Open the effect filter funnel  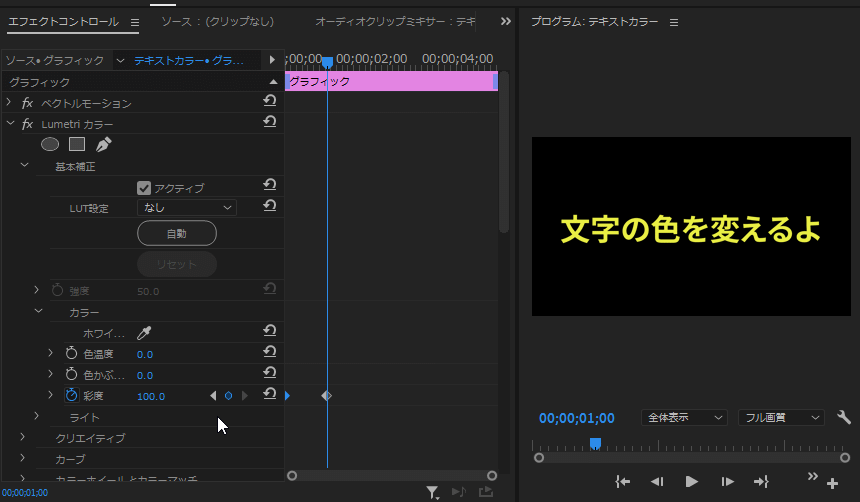[432, 492]
